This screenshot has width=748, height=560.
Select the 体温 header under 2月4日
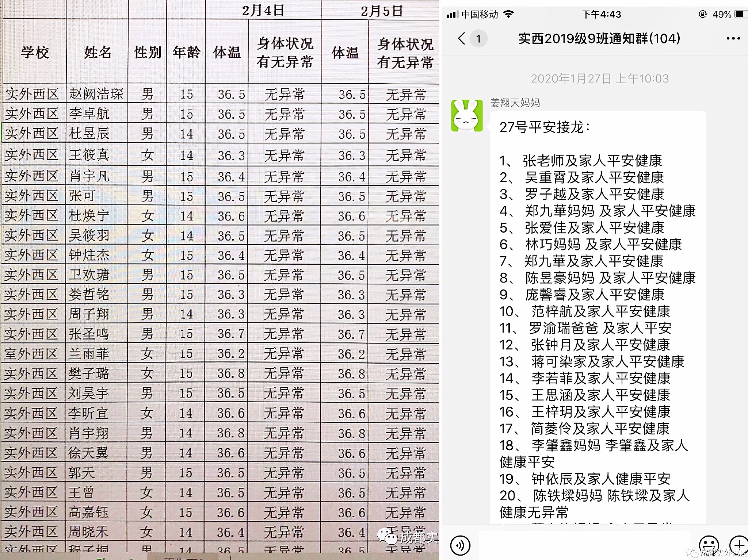(227, 52)
